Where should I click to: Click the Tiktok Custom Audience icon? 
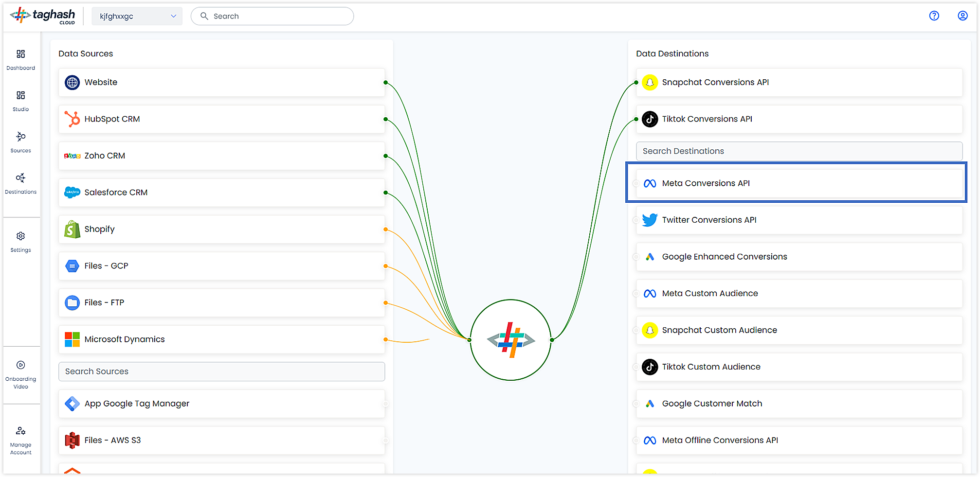point(650,367)
